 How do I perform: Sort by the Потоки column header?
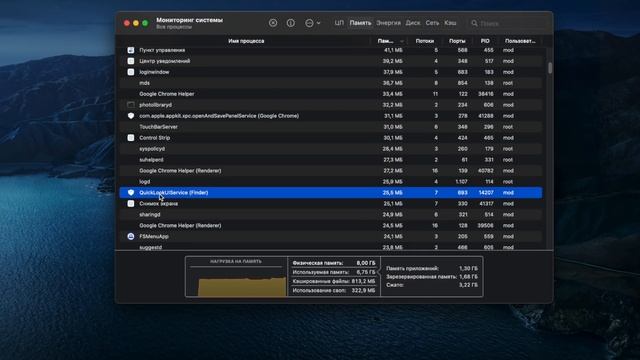pos(424,41)
